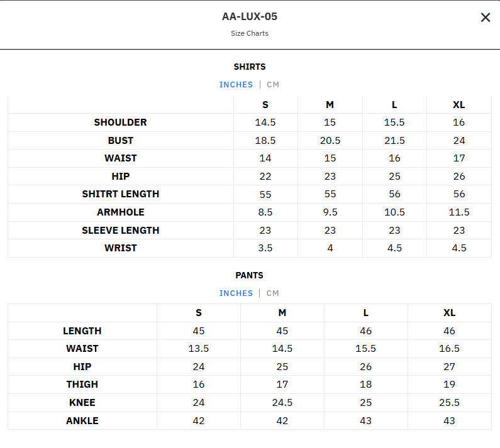This screenshot has height=448, width=500.
Task: Select the S column header in shirts table
Action: pyautogui.click(x=265, y=105)
